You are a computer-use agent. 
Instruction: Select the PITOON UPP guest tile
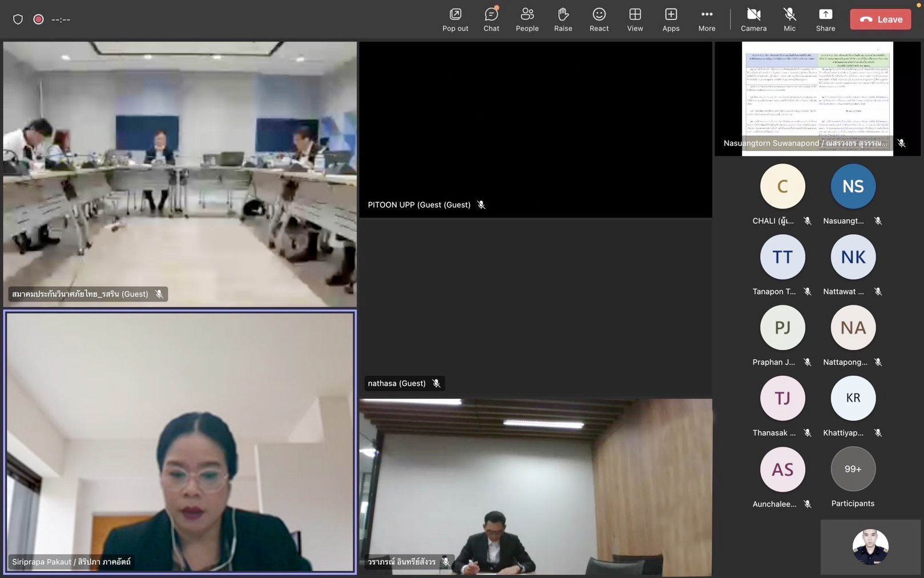tap(535, 129)
